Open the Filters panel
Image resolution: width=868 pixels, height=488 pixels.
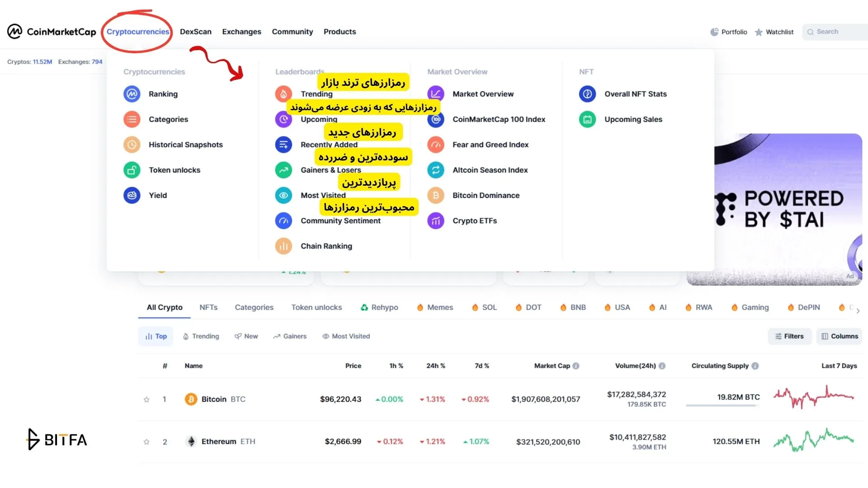(789, 336)
